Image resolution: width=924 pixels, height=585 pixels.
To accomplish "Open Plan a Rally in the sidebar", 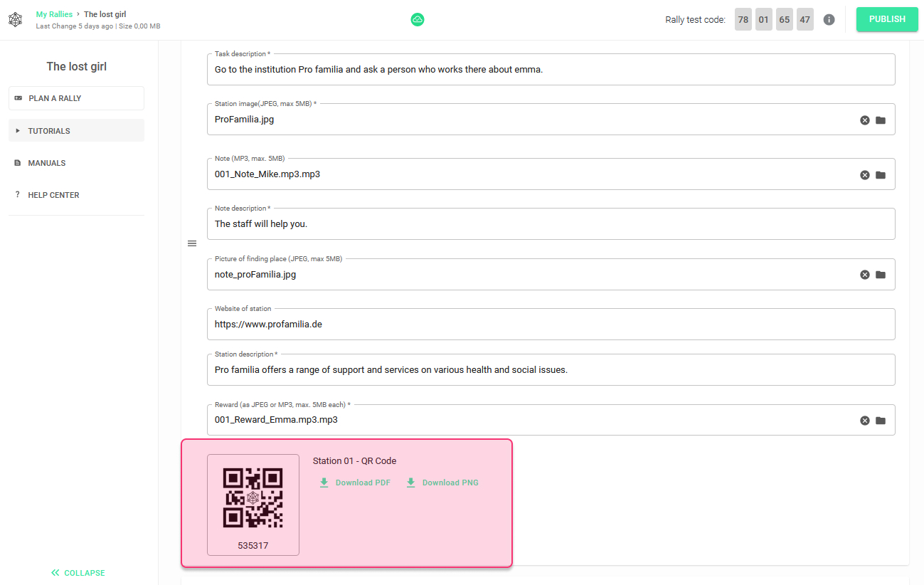I will 76,98.
